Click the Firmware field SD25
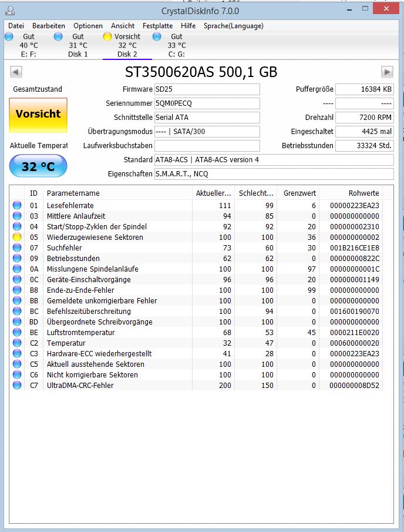The height and width of the screenshot is (532, 404). coord(207,89)
